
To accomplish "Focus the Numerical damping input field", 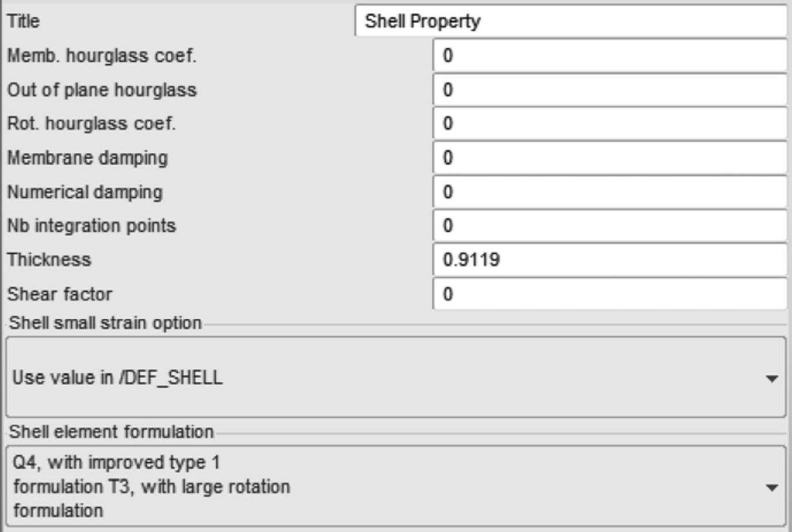I will pos(609,192).
